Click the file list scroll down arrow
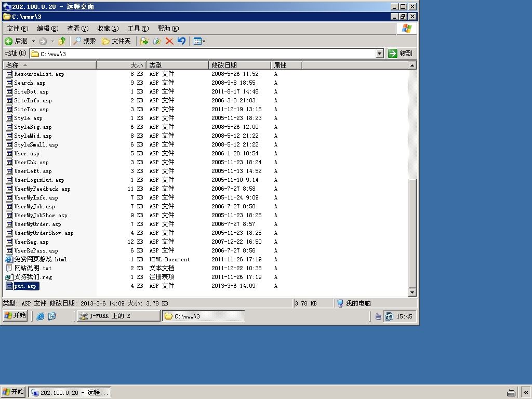This screenshot has width=532, height=399. tap(412, 292)
